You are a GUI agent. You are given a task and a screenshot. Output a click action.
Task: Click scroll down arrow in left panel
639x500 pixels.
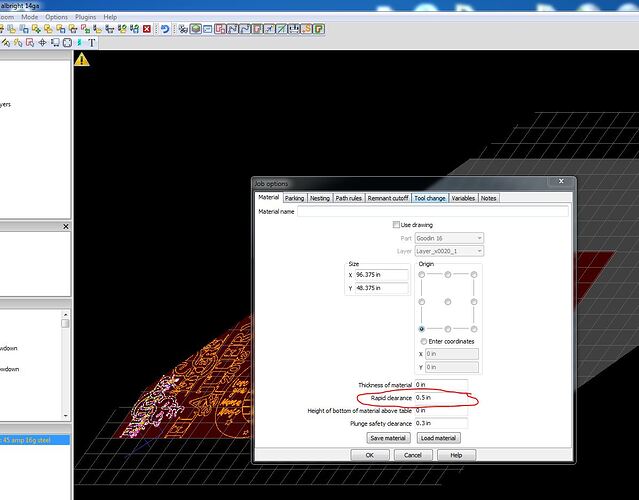(65, 415)
